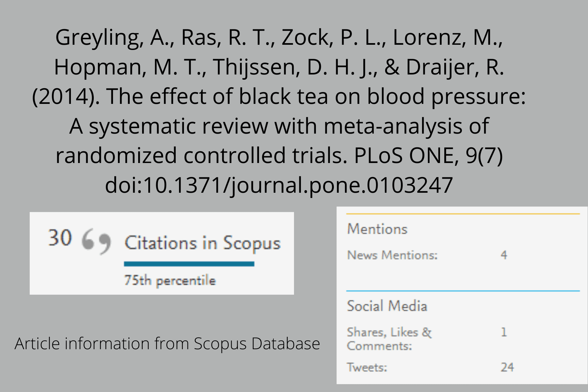Select the Shares, Likes & Comments label
Screen dimensions: 588x392
(389, 339)
